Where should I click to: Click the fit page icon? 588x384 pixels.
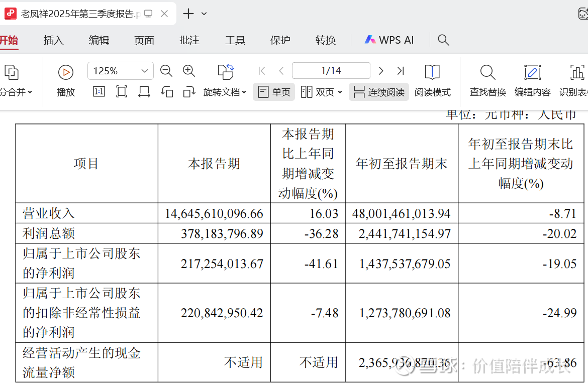122,92
